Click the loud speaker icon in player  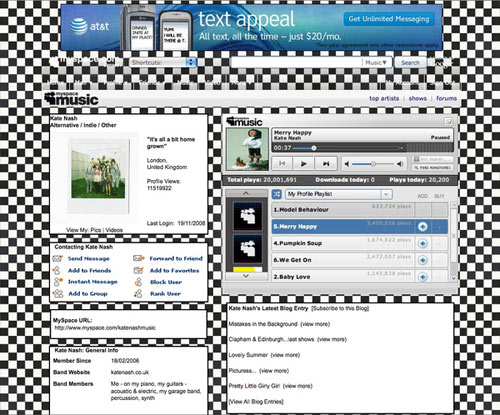pyautogui.click(x=400, y=164)
